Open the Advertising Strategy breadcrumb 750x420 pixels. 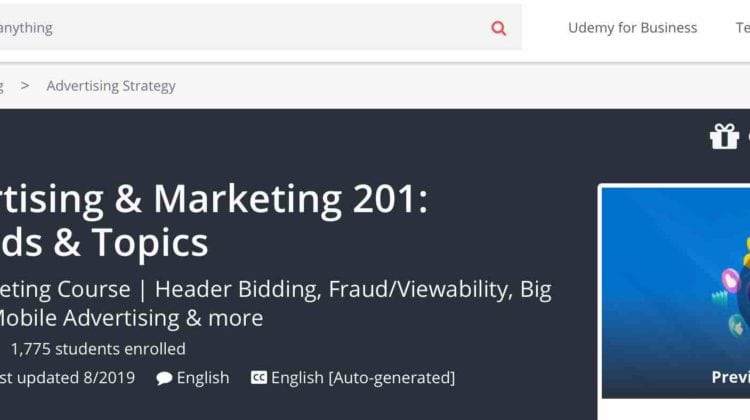(x=111, y=86)
